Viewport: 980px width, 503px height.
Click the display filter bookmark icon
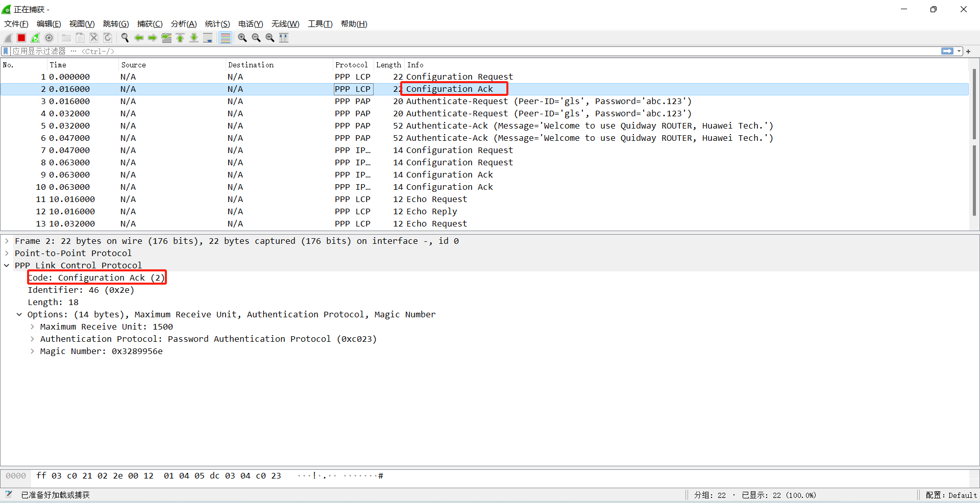pos(6,51)
